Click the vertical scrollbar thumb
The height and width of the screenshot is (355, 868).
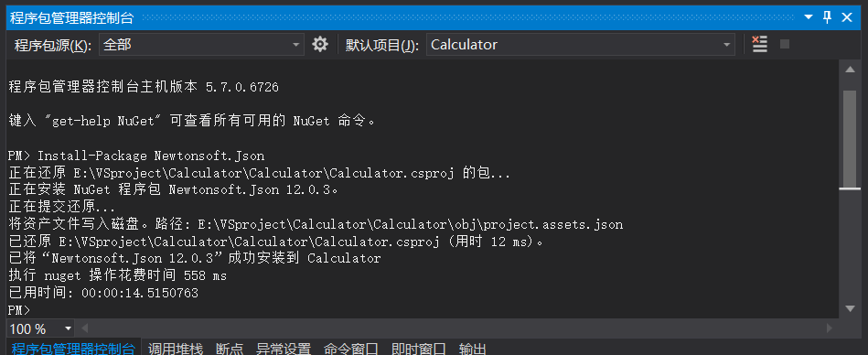pos(850,138)
